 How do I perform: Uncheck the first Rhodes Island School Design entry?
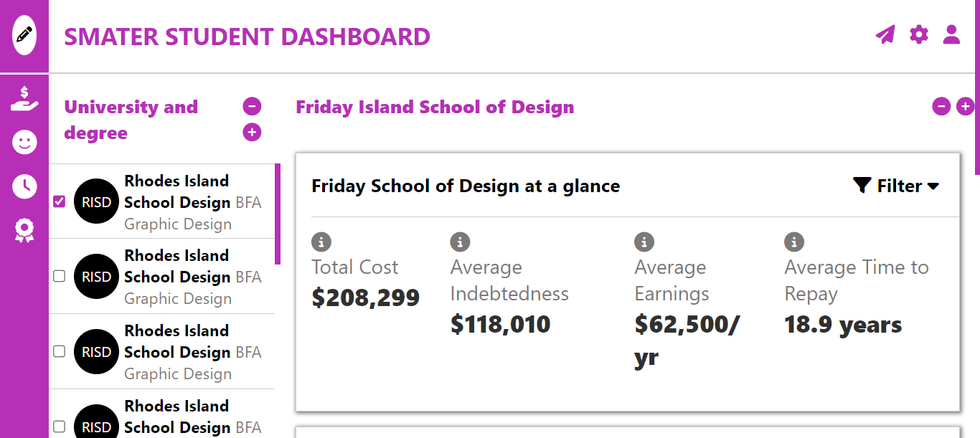[59, 201]
